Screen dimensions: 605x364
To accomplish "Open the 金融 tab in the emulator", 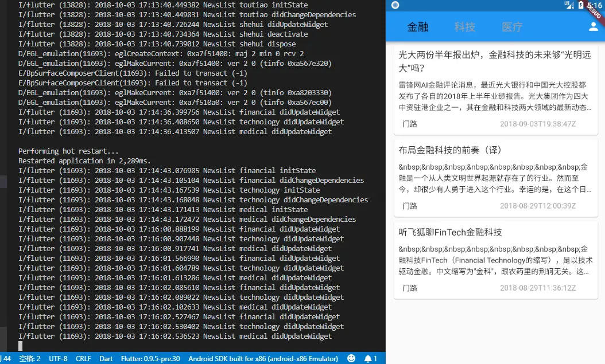I will 418,27.
